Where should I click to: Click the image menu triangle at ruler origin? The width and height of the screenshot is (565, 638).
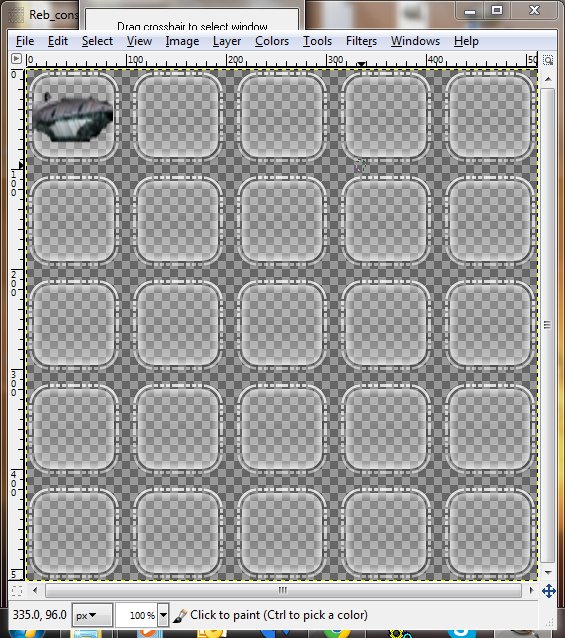pyautogui.click(x=16, y=59)
